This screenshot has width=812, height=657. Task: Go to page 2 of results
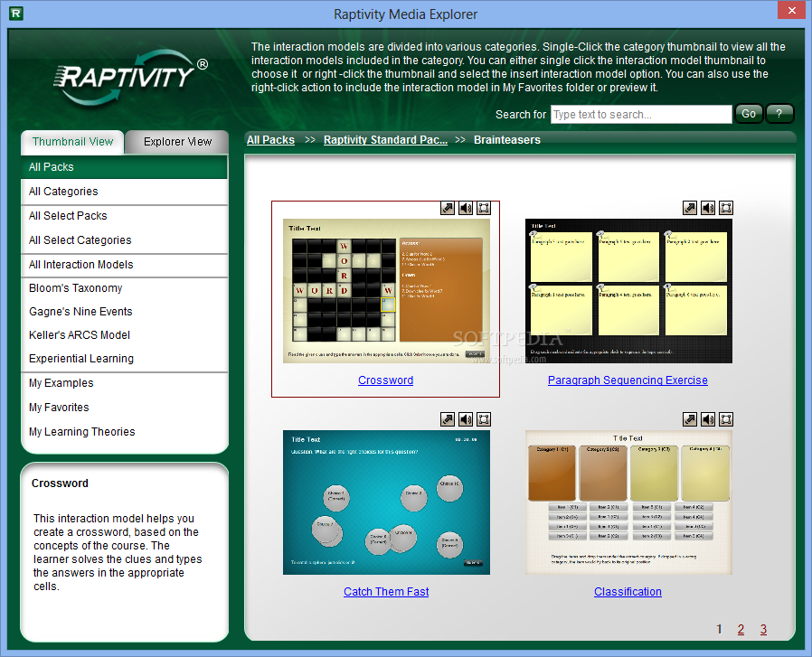point(741,630)
